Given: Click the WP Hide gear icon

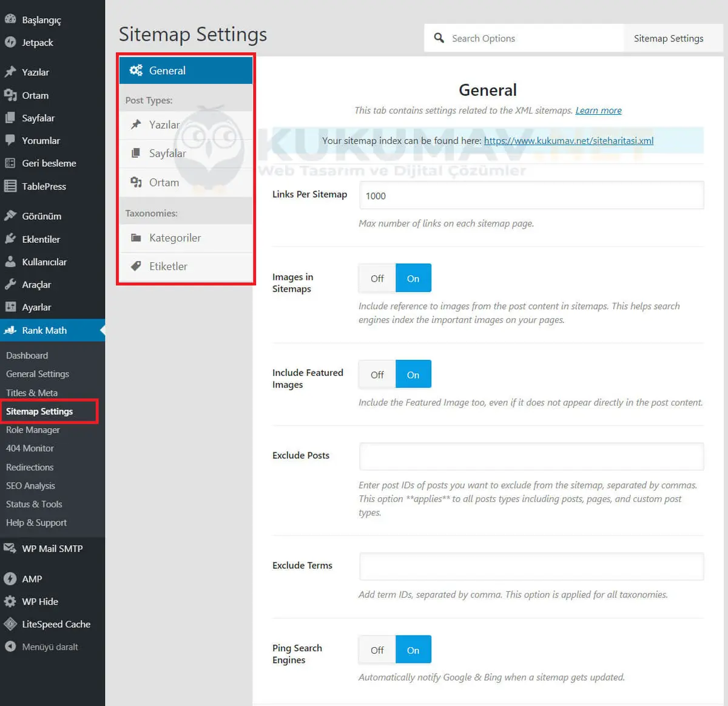Looking at the screenshot, I should coord(10,601).
